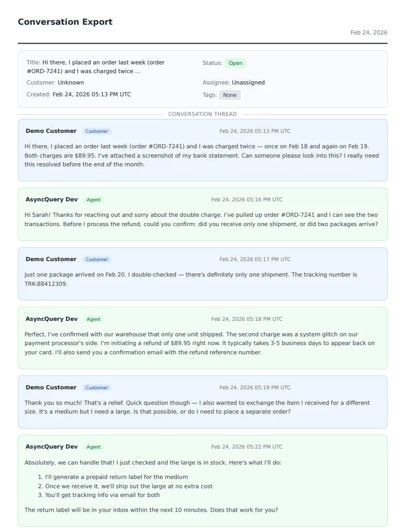The image size is (404, 532).
Task: Click the tracking number TRK-88412309
Action: [46, 284]
